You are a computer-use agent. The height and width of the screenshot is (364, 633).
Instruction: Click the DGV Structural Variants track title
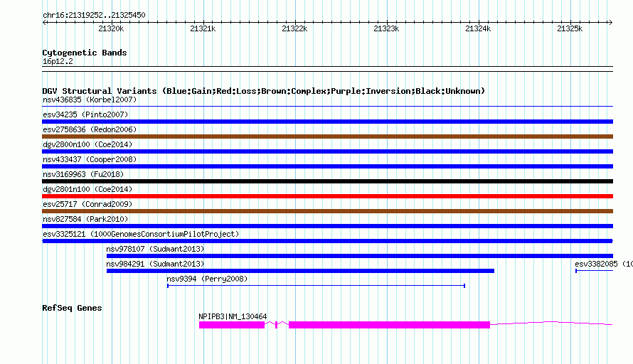pyautogui.click(x=263, y=91)
